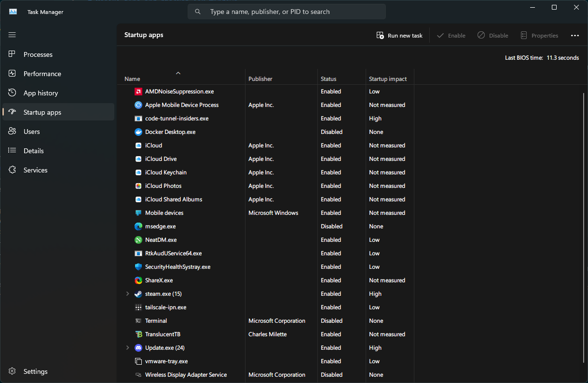
Task: Open the Processes page
Action: point(58,54)
